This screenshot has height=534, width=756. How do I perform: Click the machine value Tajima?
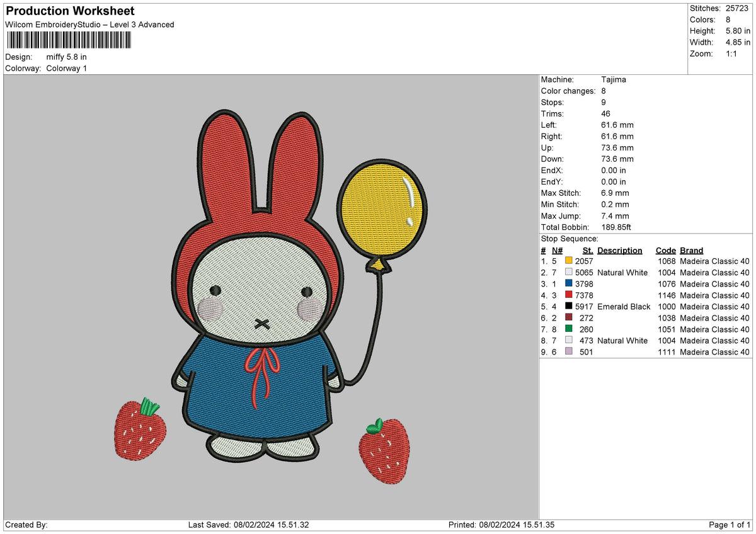tap(614, 80)
